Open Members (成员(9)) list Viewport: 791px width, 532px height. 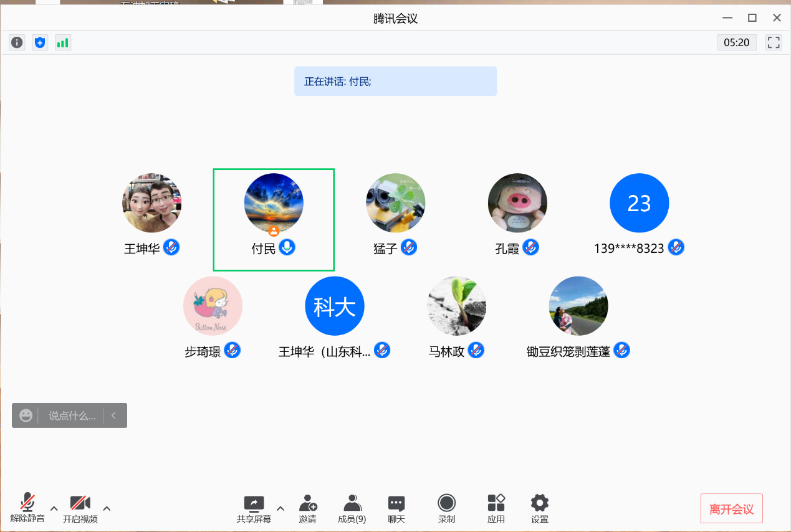click(352, 508)
